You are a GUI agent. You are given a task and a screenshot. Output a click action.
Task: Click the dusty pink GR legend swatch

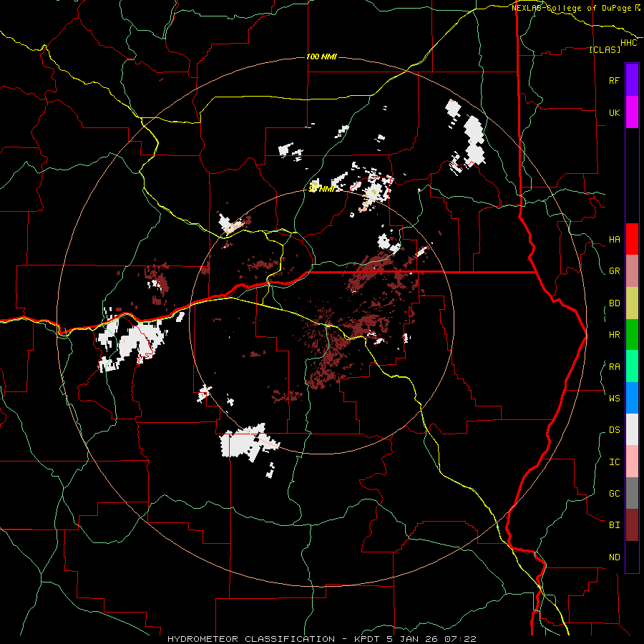632,271
